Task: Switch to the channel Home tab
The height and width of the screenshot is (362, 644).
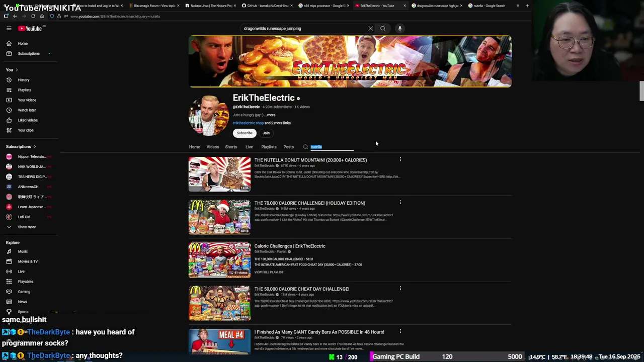Action: click(194, 147)
